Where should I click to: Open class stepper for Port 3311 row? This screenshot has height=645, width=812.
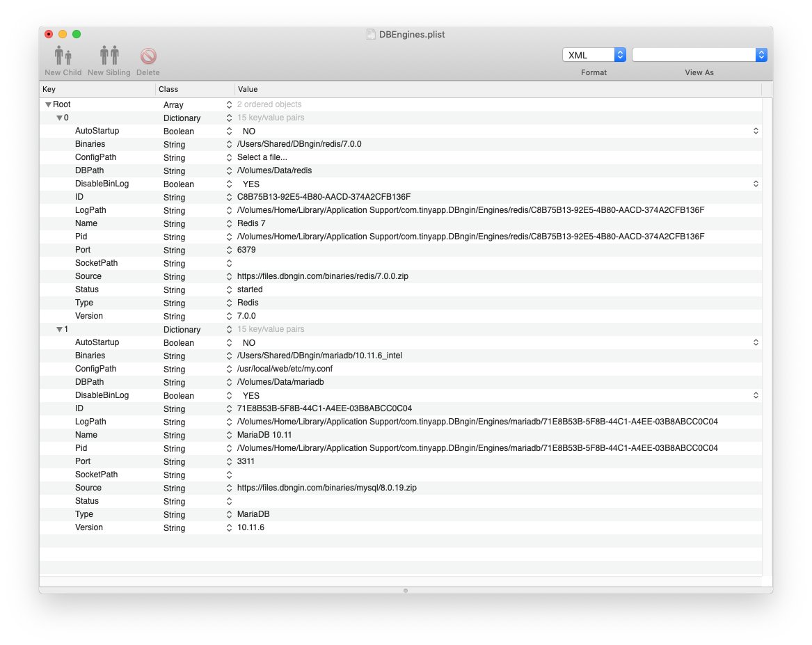229,462
